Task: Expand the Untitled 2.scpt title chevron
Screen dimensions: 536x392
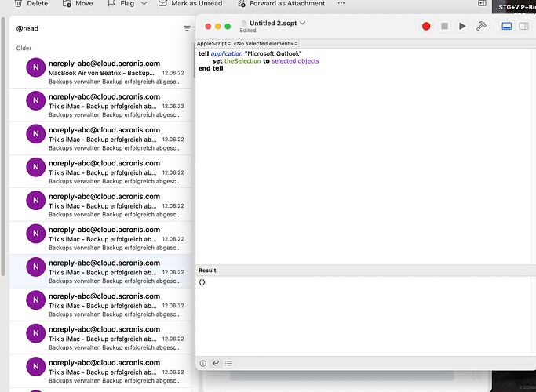Action: point(302,23)
